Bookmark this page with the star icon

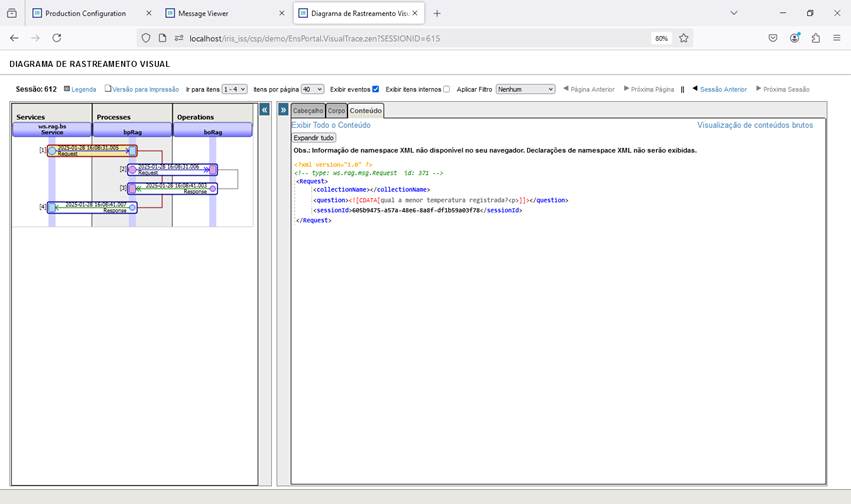click(x=684, y=38)
